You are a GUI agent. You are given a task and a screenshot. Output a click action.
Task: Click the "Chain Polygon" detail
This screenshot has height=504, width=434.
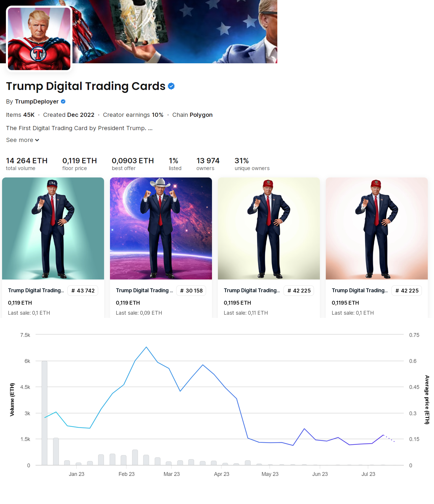[x=192, y=115]
